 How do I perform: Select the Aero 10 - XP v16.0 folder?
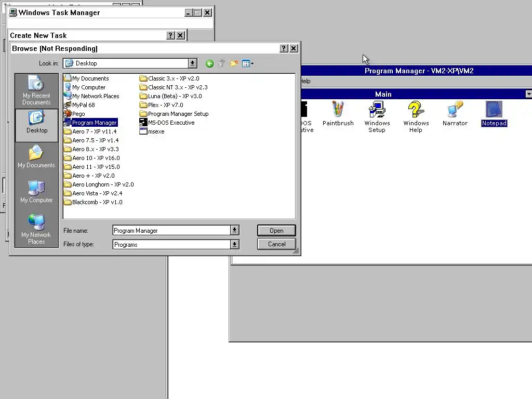tap(92, 158)
